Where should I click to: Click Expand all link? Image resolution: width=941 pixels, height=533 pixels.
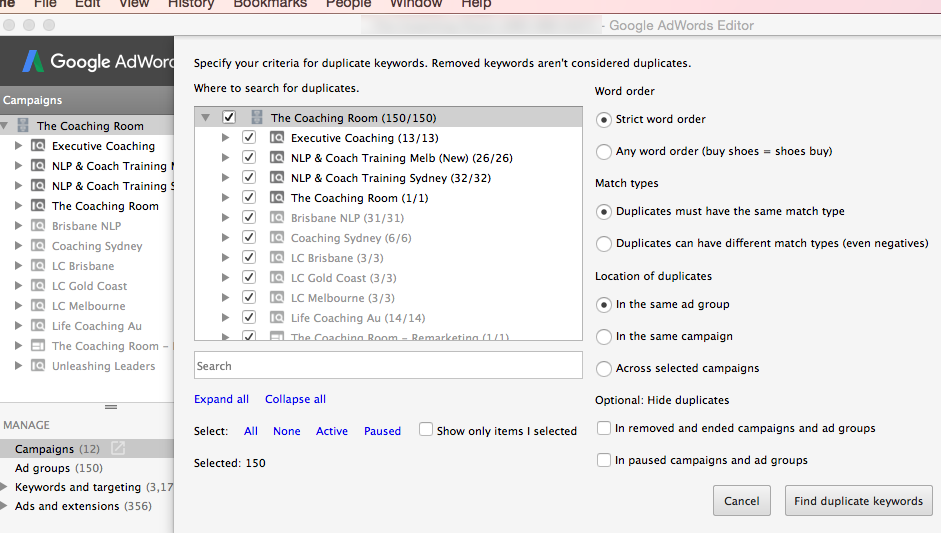(221, 399)
